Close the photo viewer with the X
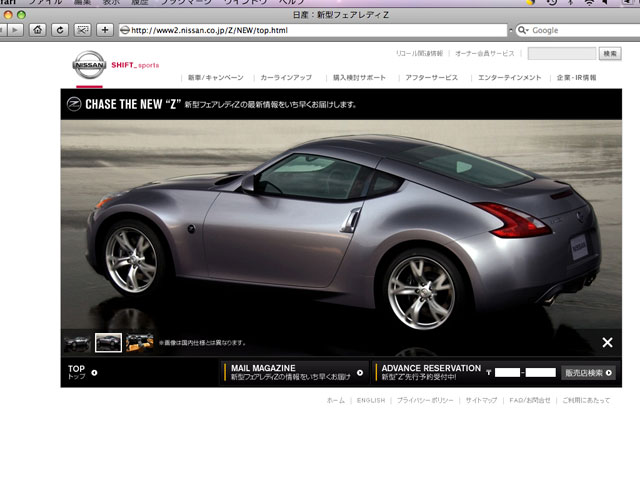This screenshot has width=640, height=480. click(607, 342)
